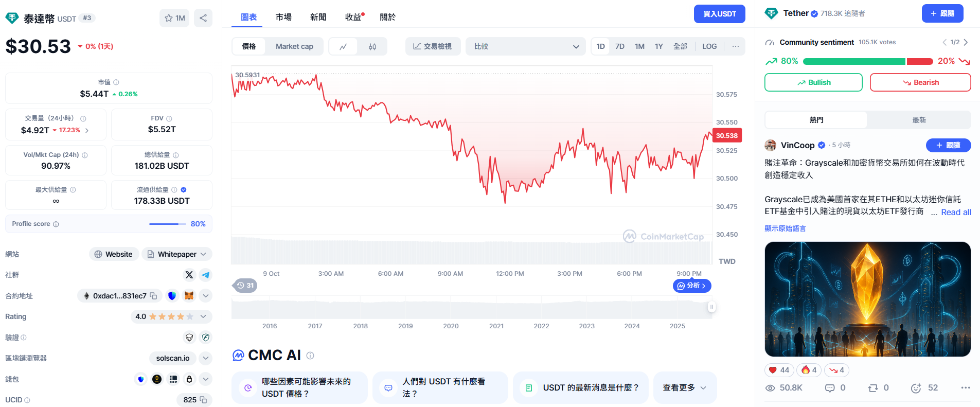This screenshot has width=980, height=407.
Task: Copy the contract address 0xdac1...831ec7
Action: pyautogui.click(x=153, y=296)
